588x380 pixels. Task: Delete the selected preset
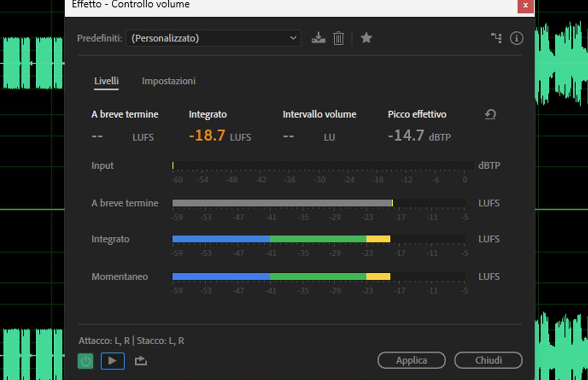pyautogui.click(x=338, y=38)
